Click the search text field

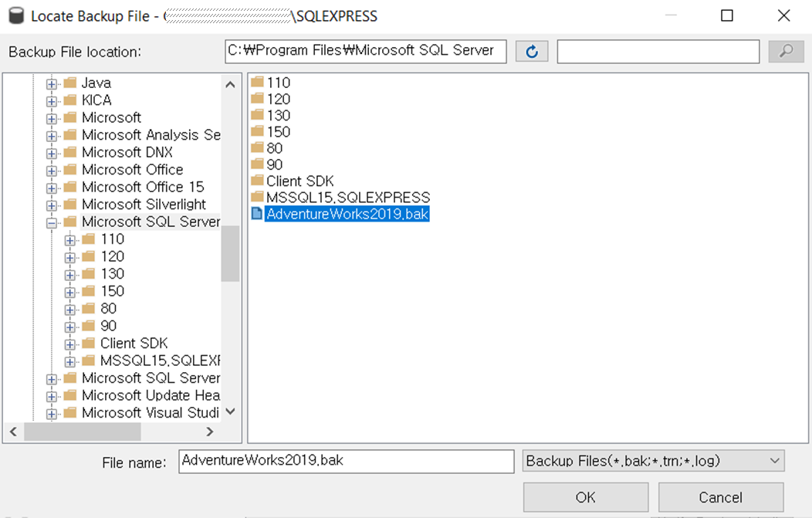tap(658, 51)
